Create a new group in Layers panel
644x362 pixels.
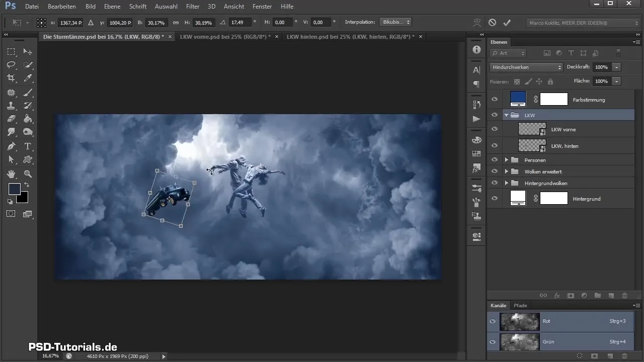(x=598, y=296)
